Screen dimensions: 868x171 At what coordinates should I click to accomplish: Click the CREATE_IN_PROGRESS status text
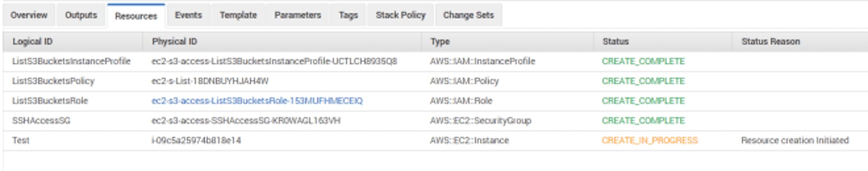point(650,141)
